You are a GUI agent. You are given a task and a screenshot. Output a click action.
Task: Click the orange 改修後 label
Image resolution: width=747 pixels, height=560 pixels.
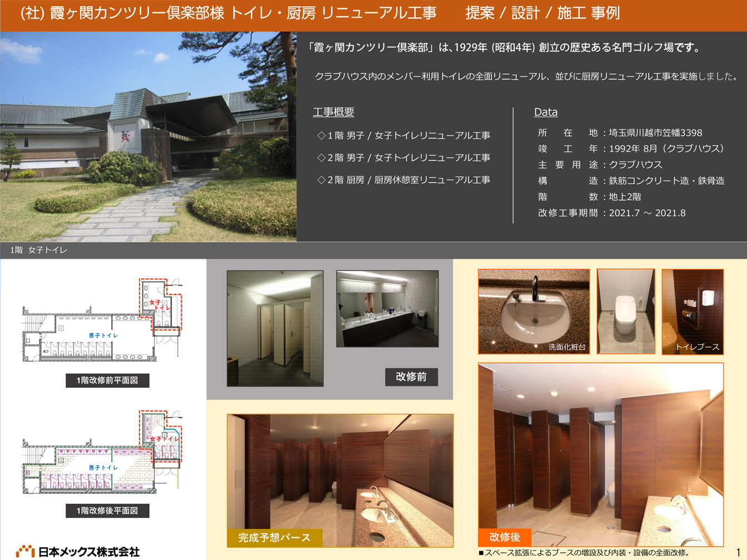505,537
